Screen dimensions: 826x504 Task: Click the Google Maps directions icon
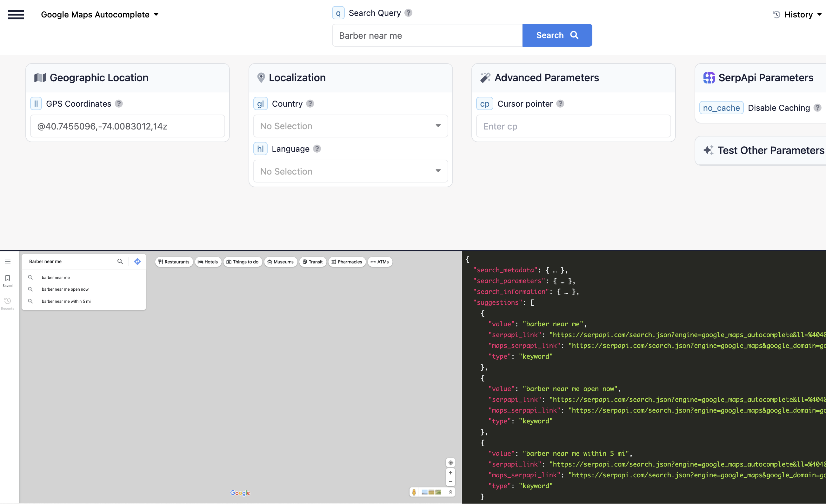(x=137, y=262)
